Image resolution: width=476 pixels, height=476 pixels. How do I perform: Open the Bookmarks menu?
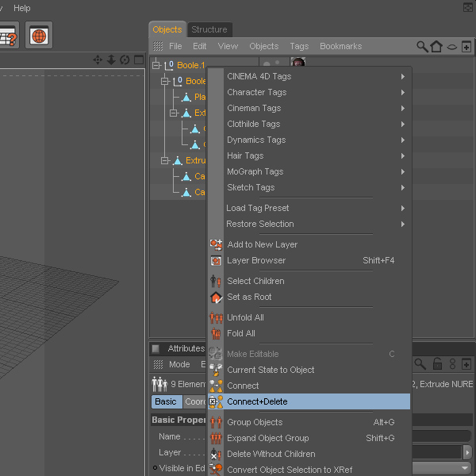[340, 46]
